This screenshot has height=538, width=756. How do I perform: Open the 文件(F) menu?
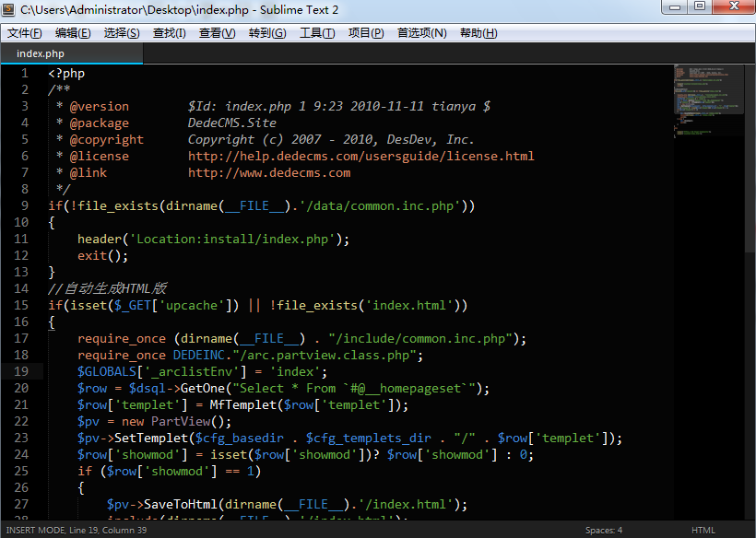[25, 33]
